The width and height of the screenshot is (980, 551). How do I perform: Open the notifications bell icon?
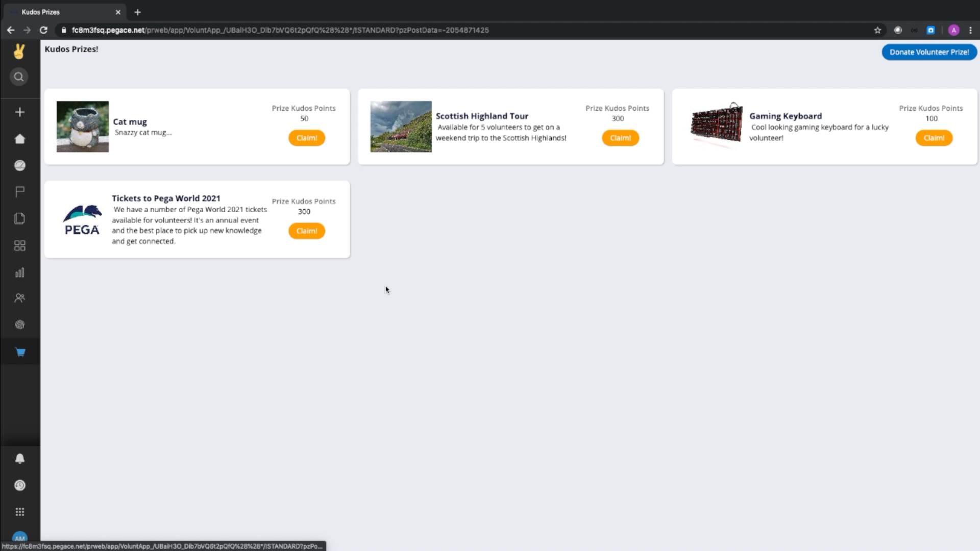point(19,459)
